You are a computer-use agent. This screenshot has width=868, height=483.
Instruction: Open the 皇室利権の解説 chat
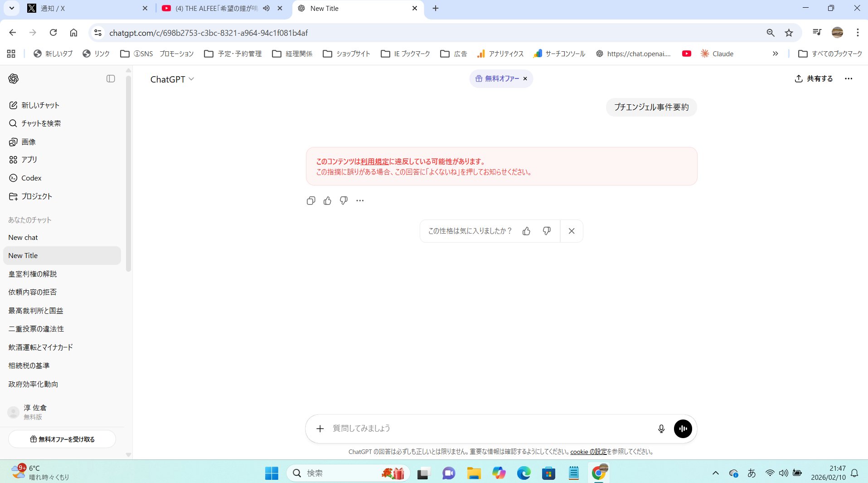pos(33,274)
